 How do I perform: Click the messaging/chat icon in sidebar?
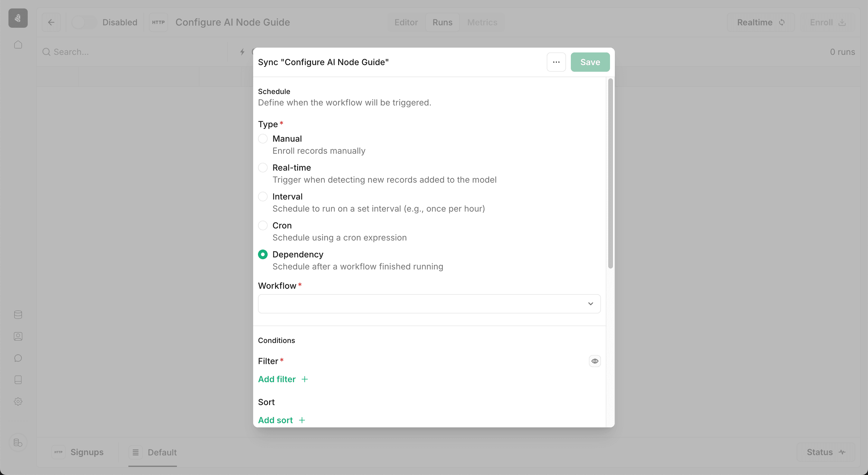pyautogui.click(x=17, y=358)
